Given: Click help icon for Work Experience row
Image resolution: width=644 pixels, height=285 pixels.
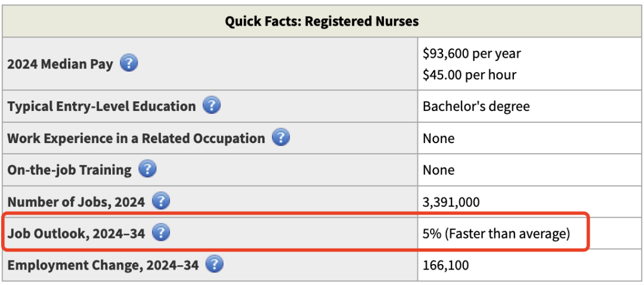Looking at the screenshot, I should click(x=281, y=138).
